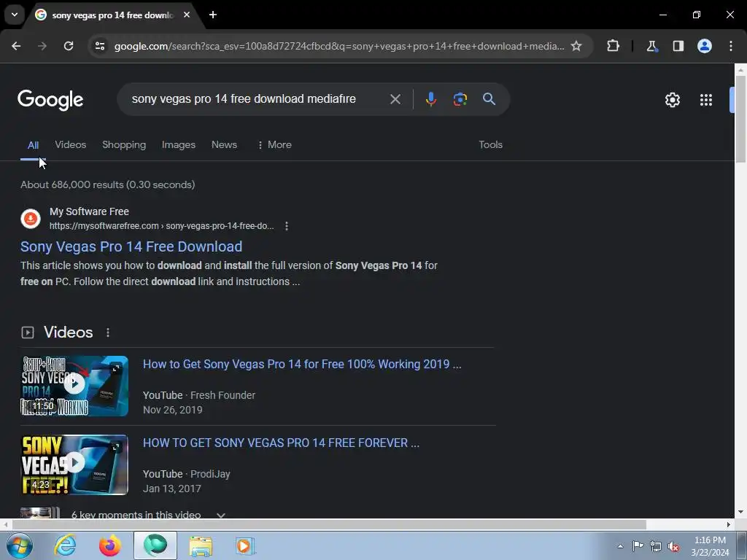The height and width of the screenshot is (560, 747).
Task: Click the muted volume tray icon
Action: pyautogui.click(x=673, y=546)
